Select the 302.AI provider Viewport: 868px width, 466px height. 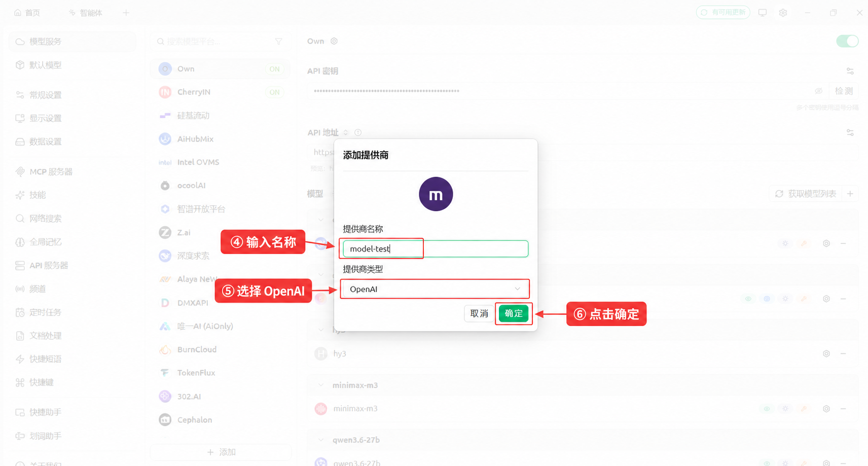click(221, 397)
